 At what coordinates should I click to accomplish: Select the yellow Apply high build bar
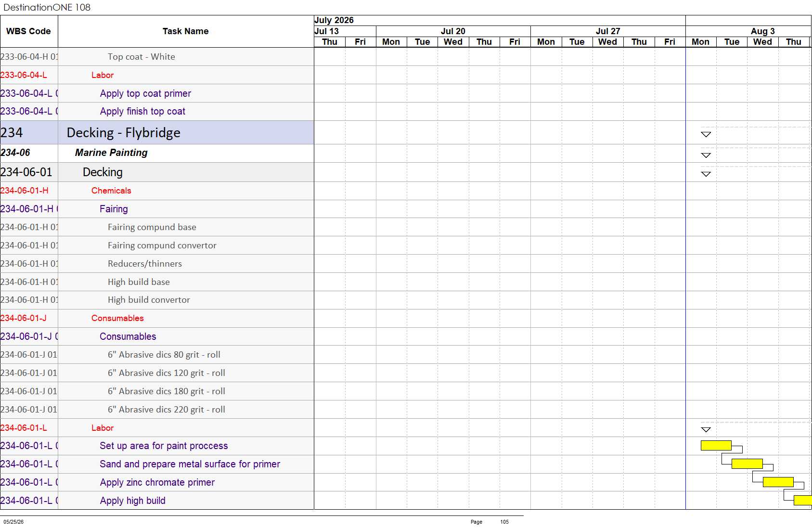click(x=803, y=500)
